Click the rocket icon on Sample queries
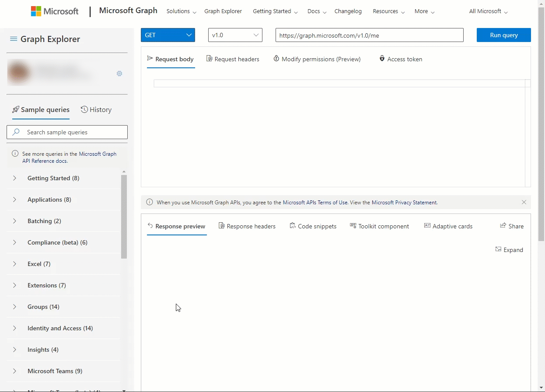545x392 pixels. 16,109
